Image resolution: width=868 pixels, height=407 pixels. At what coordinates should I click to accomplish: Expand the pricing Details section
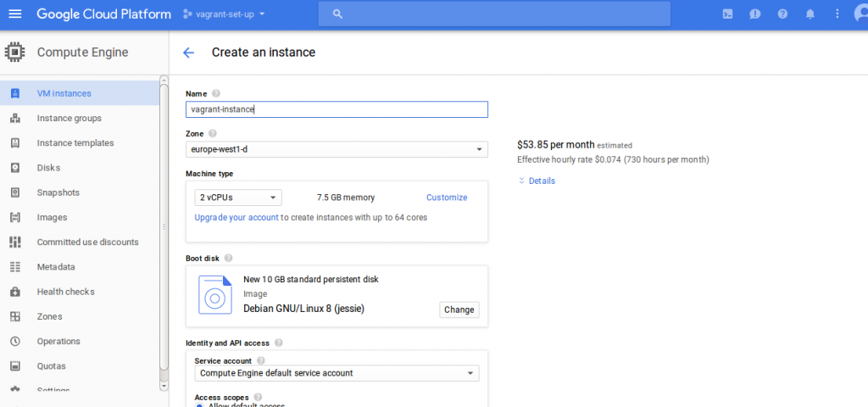537,181
